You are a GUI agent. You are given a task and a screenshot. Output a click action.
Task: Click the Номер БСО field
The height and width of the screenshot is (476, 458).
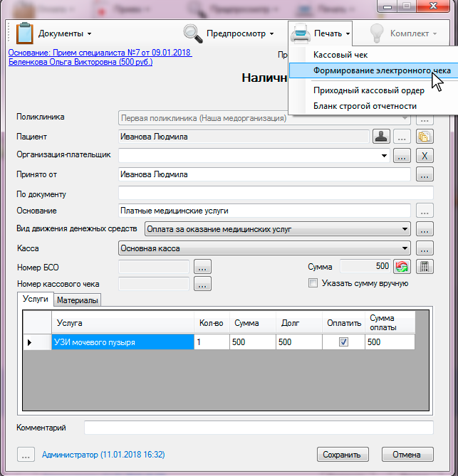point(154,267)
